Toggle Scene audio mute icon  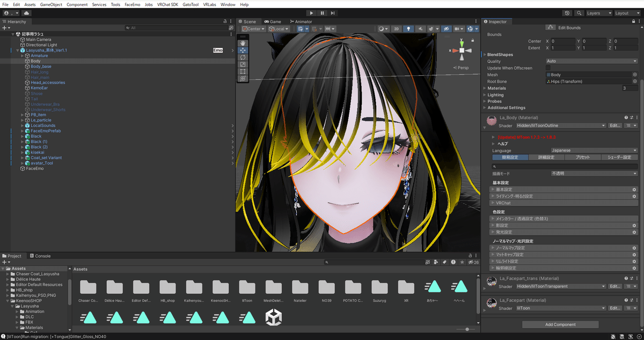click(x=420, y=29)
